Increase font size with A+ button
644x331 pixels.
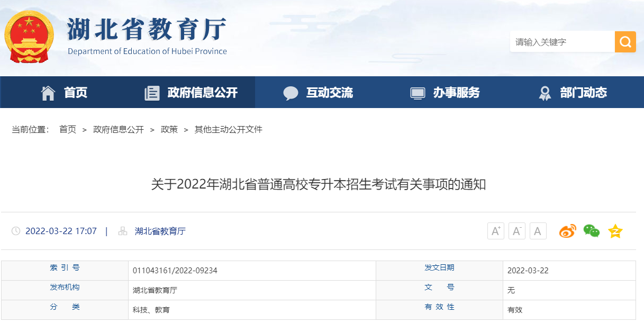pos(496,231)
